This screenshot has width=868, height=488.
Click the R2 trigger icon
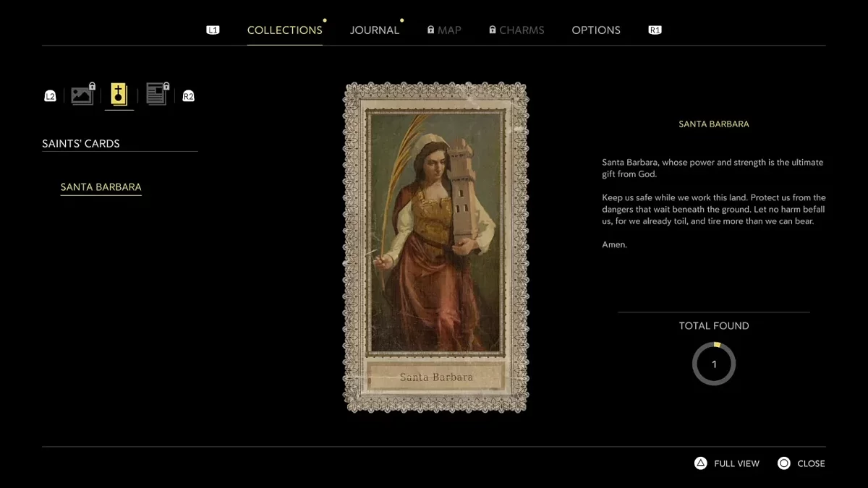click(x=188, y=95)
